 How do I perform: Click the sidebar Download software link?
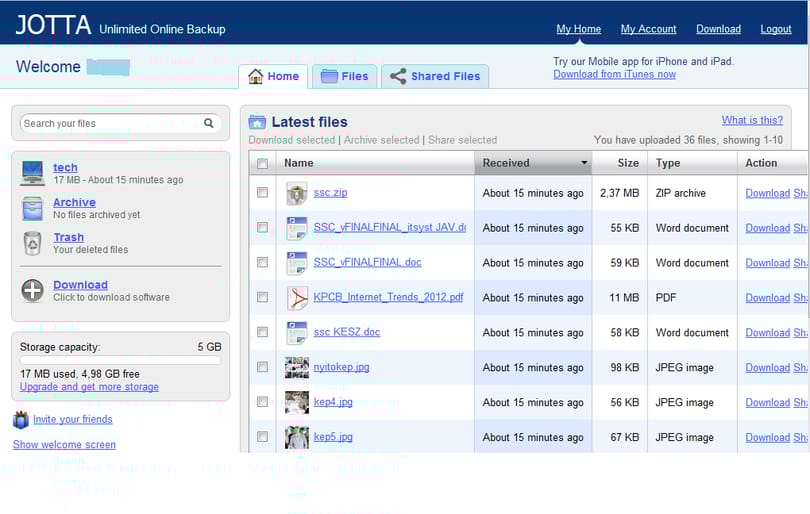click(x=81, y=285)
